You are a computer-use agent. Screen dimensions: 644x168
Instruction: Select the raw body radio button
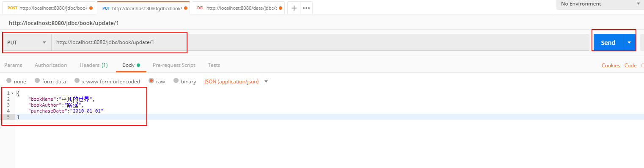point(151,81)
